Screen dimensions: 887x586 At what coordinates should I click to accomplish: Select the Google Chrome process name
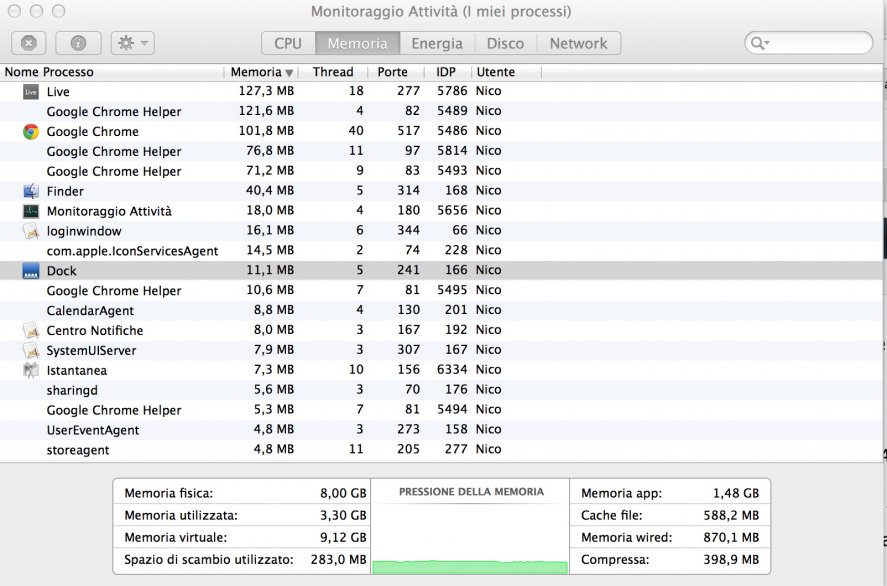(x=92, y=131)
